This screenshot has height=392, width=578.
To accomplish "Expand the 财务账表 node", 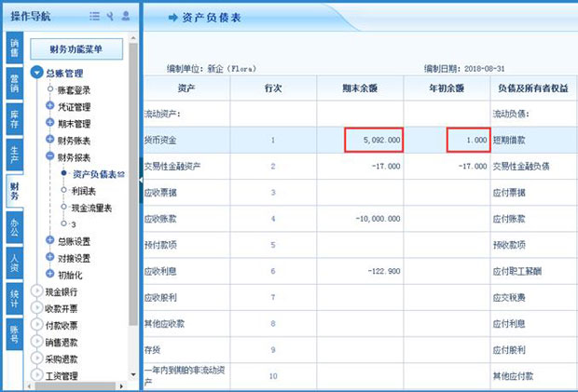I will click(x=50, y=139).
